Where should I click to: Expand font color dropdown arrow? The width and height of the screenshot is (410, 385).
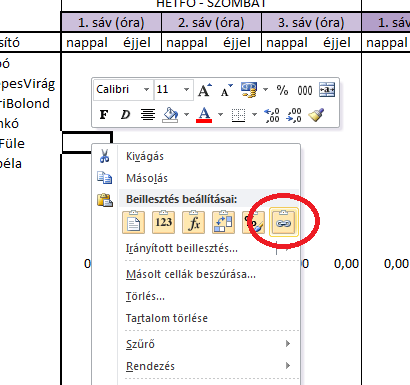click(x=220, y=115)
